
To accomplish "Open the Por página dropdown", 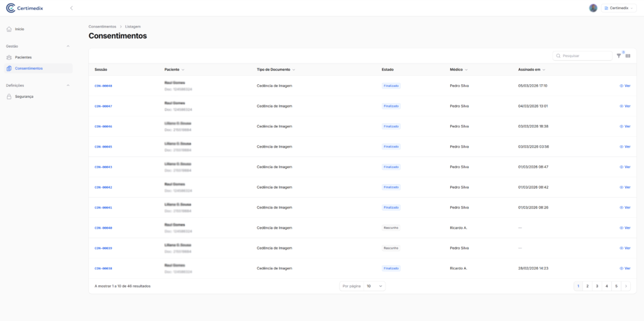I will point(374,286).
